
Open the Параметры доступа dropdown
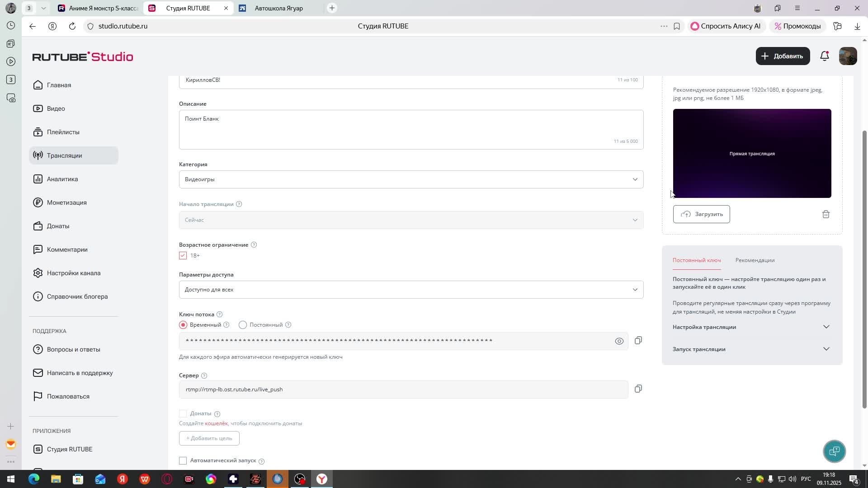pos(410,290)
